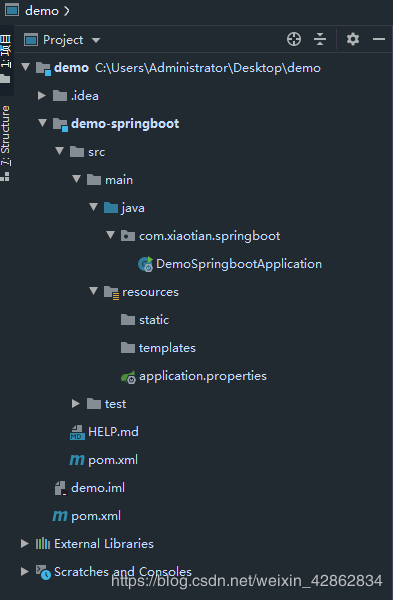This screenshot has height=600, width=393.
Task: Hide the Project tool window with minus icon
Action: tap(379, 39)
